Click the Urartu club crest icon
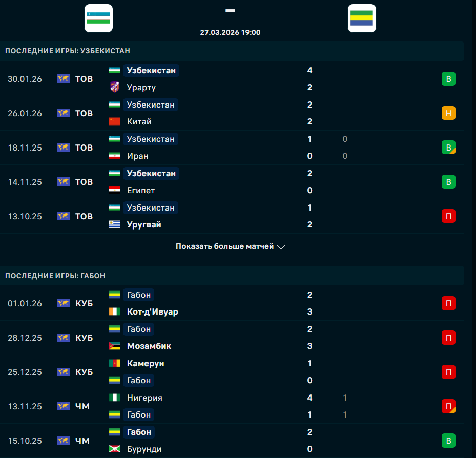The image size is (476, 458). tap(115, 88)
